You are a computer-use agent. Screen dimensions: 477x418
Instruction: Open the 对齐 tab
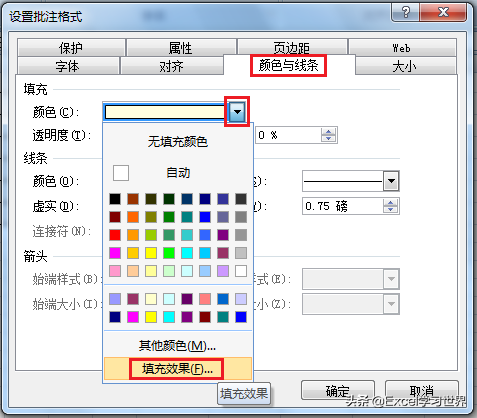pos(171,66)
